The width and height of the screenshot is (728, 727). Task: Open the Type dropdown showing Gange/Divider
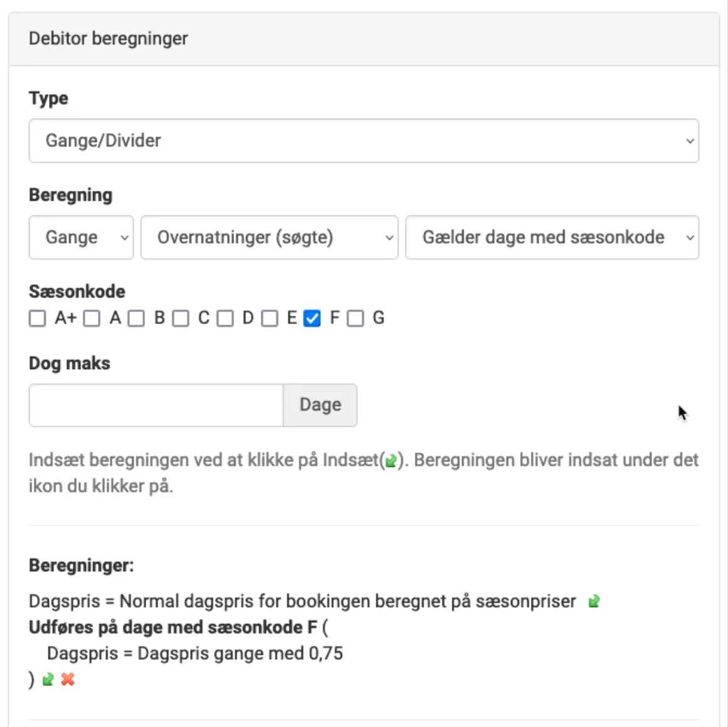pos(363,140)
